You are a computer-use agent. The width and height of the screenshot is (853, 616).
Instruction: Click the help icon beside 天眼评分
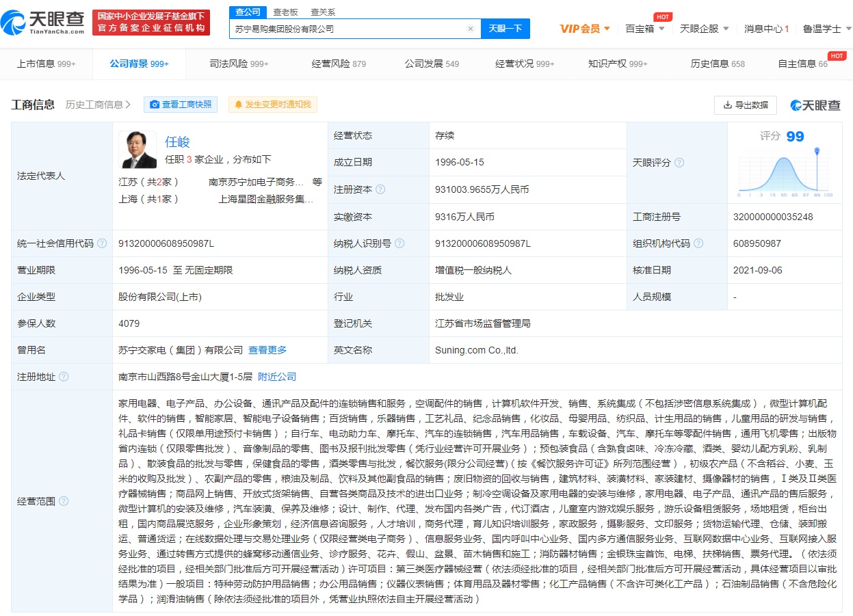pyautogui.click(x=679, y=163)
